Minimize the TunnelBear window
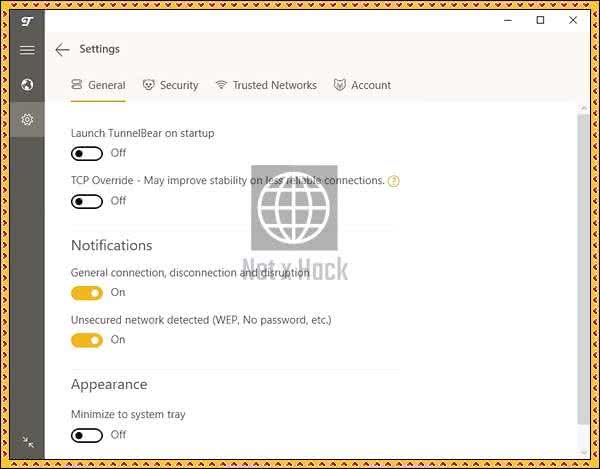This screenshot has height=469, width=600. tap(508, 20)
